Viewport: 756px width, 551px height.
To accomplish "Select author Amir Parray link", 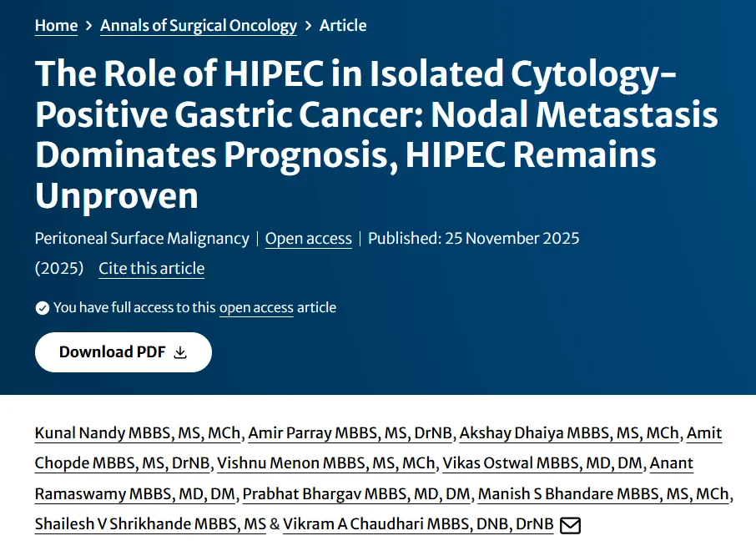I will click(x=350, y=433).
